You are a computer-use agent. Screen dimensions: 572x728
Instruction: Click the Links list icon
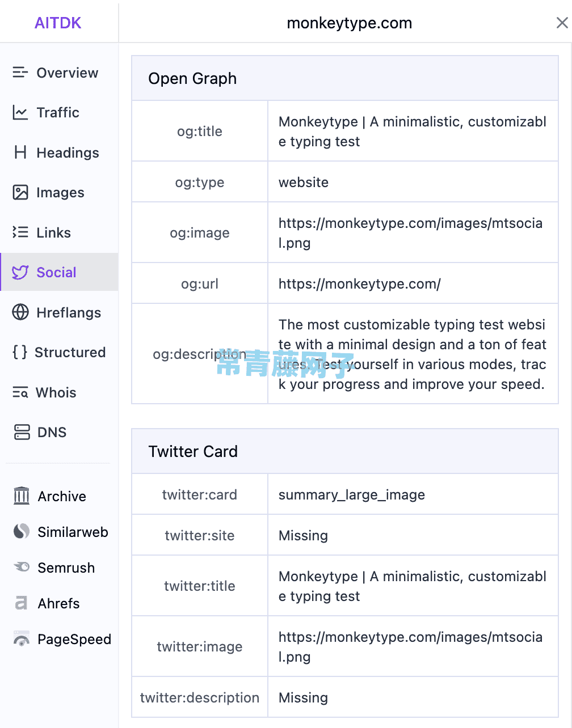20,232
